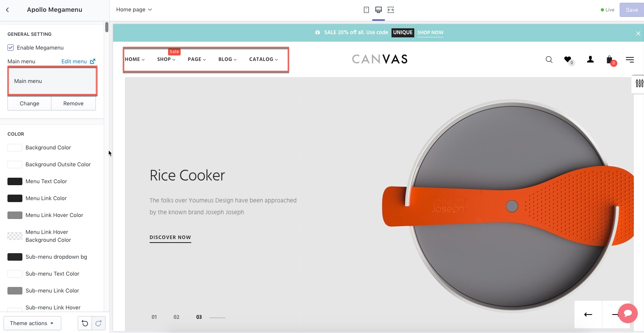
Task: Open external Edit menu link icon
Action: [93, 61]
